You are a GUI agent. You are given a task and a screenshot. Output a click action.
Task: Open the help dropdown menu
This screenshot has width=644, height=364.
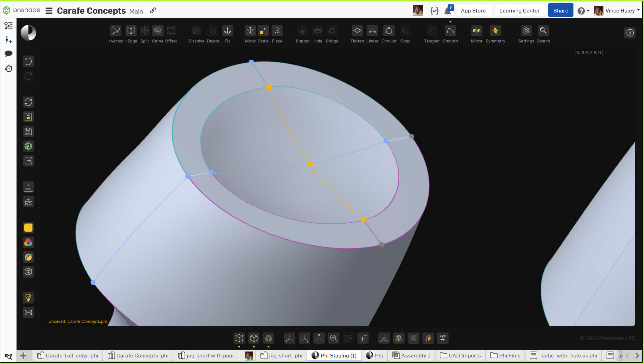click(583, 11)
